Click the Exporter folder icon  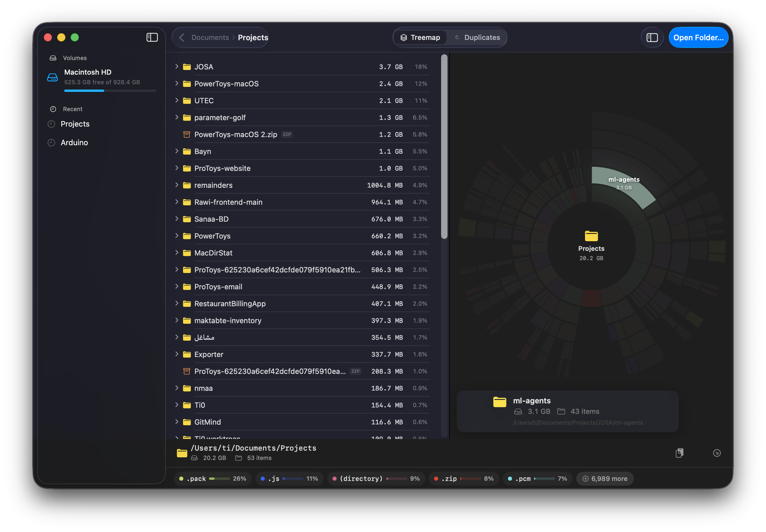coord(187,354)
